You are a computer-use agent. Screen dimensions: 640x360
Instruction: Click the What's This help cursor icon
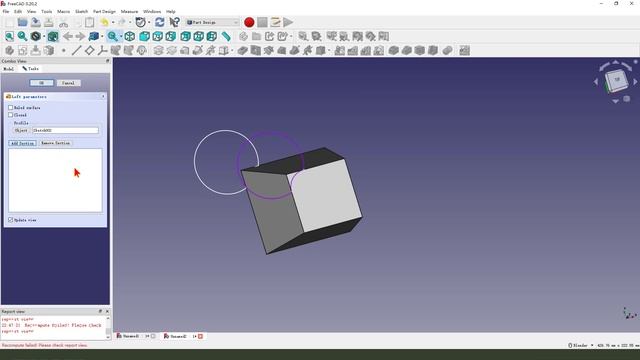point(174,22)
